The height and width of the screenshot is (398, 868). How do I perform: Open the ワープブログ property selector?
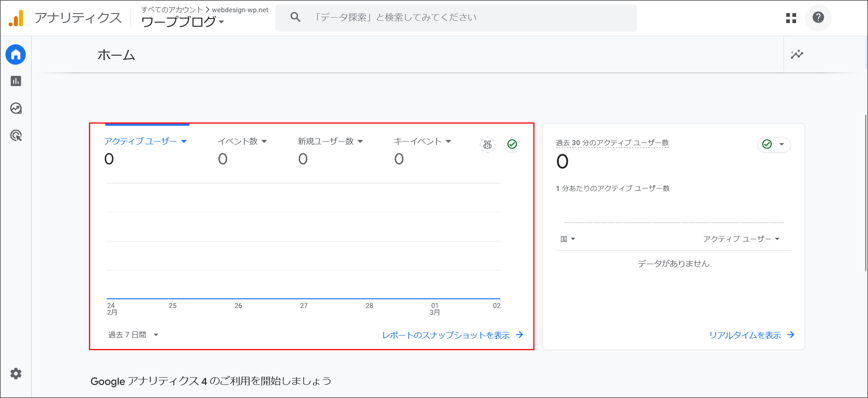click(x=183, y=22)
